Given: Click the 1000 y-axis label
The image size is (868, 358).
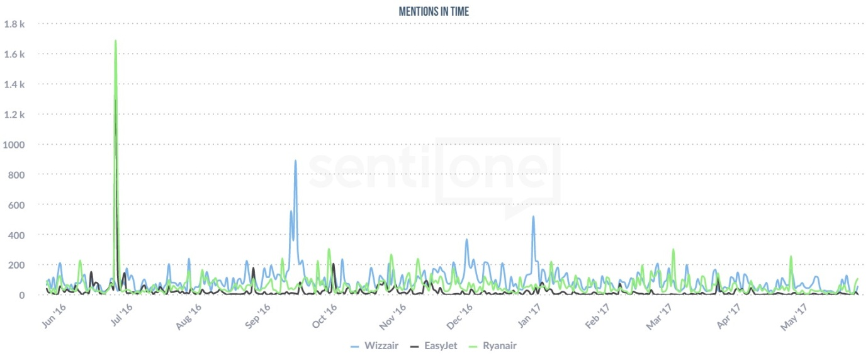Looking at the screenshot, I should point(14,144).
